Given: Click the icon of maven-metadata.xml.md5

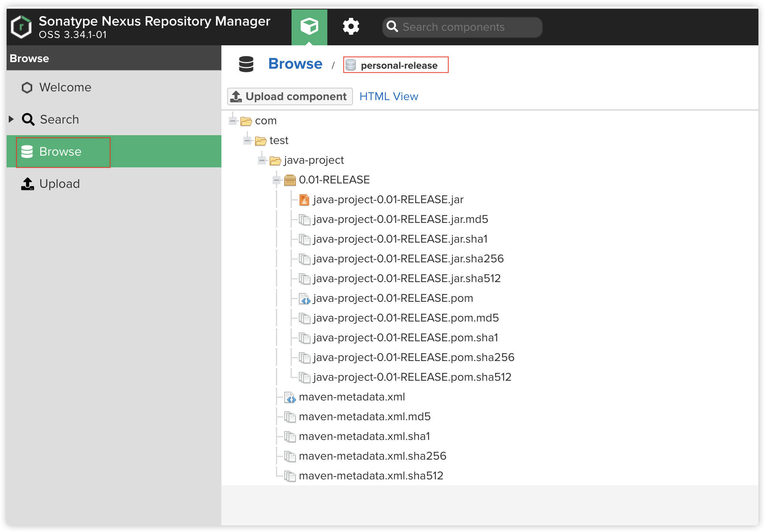Looking at the screenshot, I should [x=290, y=417].
